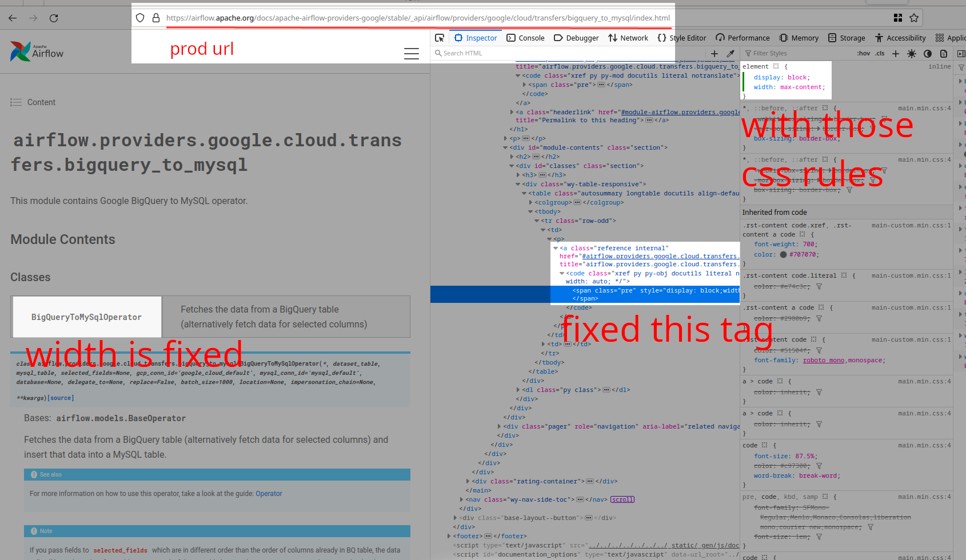Open the Style Editor tab
The image size is (966, 560).
(x=681, y=38)
